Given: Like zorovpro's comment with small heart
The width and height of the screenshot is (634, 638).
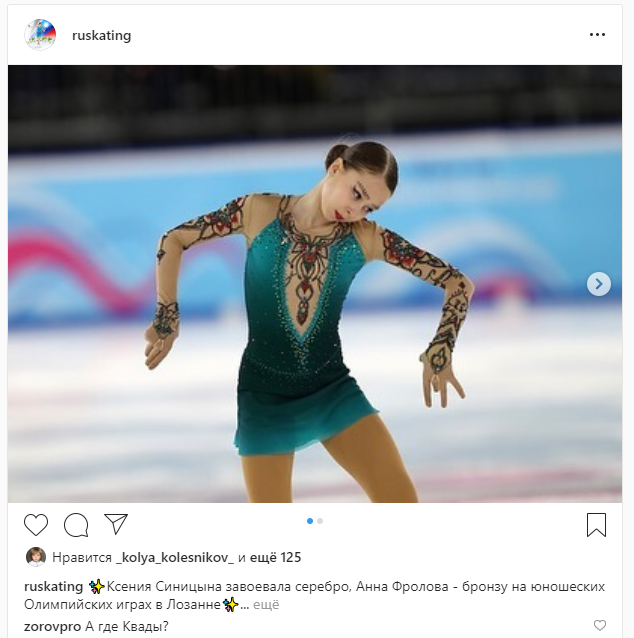Looking at the screenshot, I should 599,625.
